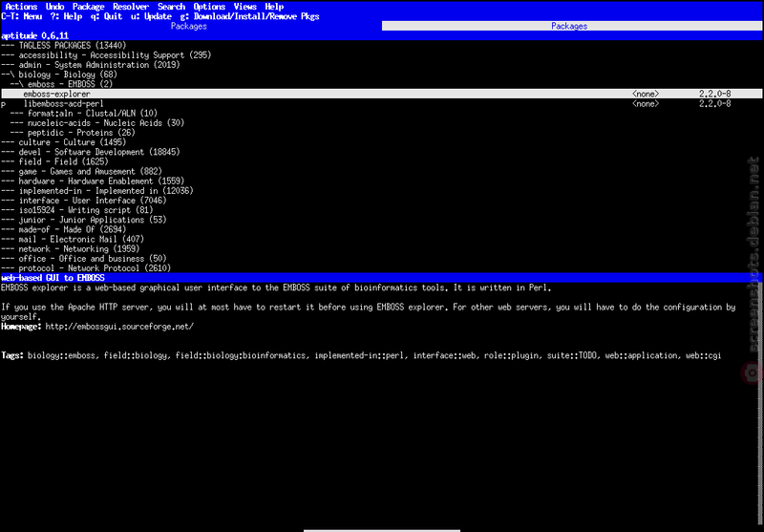
Task: Switch to the left Packages tab
Action: (189, 27)
